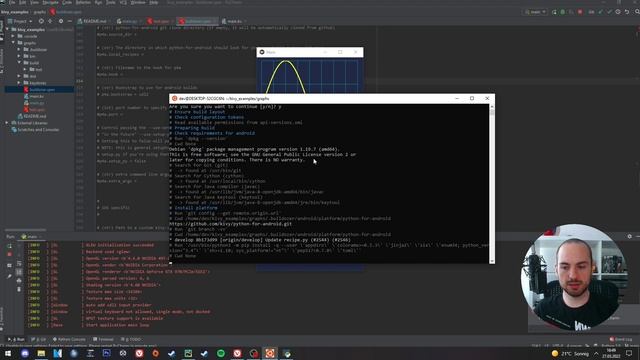
Task: Click the rerun icon in the Run panel
Action: [x=9, y=246]
